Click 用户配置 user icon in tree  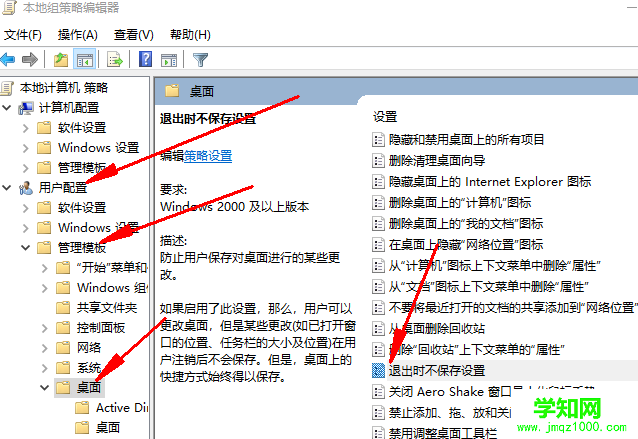point(26,188)
